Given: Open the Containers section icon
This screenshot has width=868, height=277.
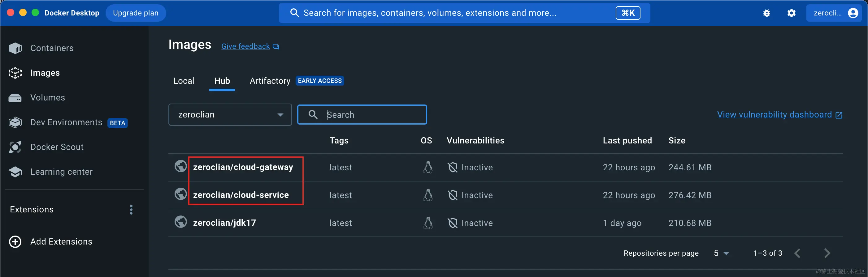Looking at the screenshot, I should pos(15,48).
